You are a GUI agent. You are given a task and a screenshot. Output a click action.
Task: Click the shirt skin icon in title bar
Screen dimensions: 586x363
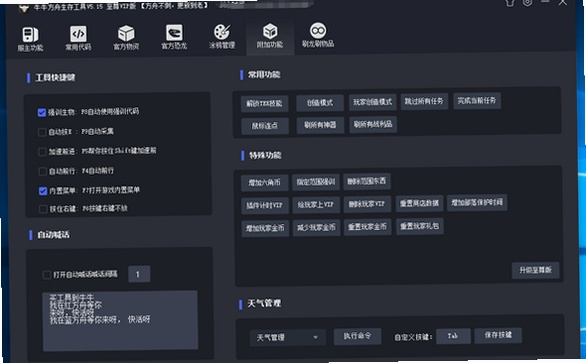coord(510,3)
